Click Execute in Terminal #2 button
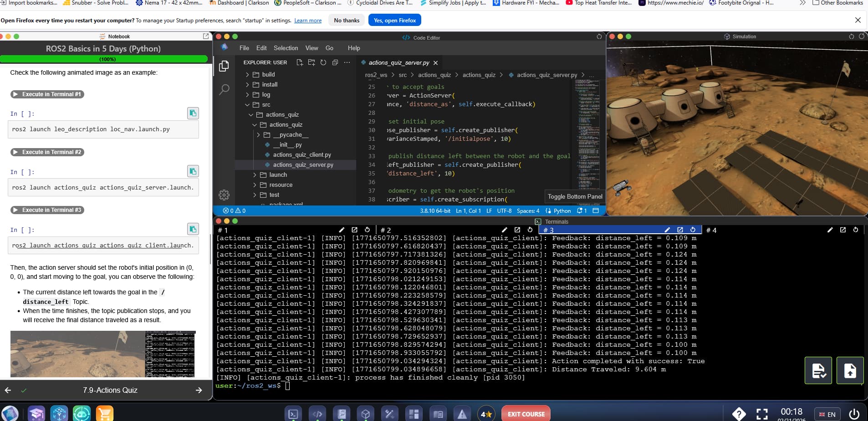 point(47,152)
